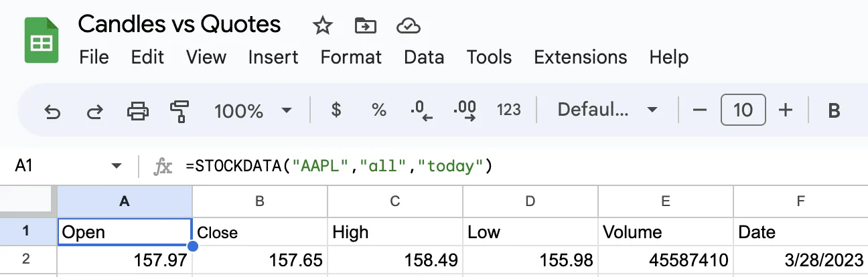
Task: Format as currency with dollar icon
Action: tap(336, 110)
